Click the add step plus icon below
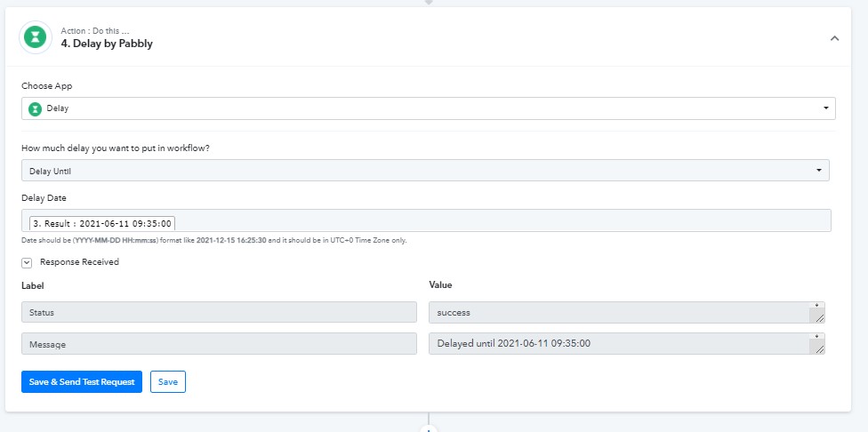 coord(429,428)
